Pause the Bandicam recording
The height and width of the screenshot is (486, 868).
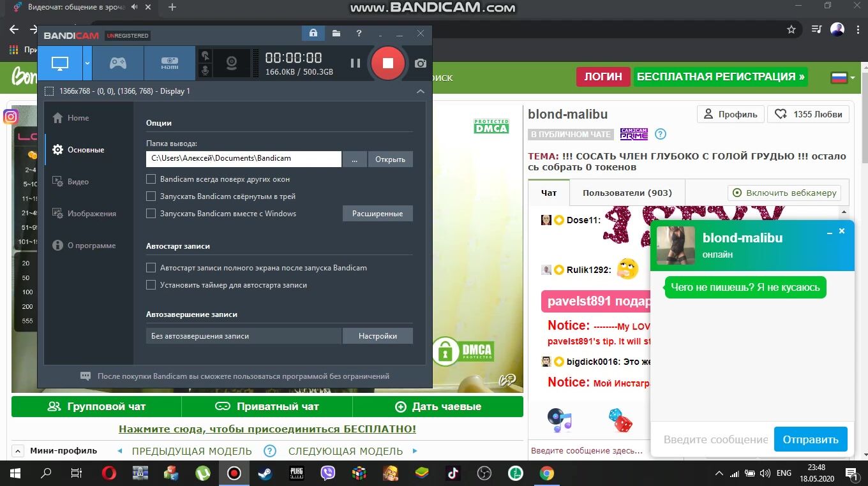pyautogui.click(x=355, y=63)
